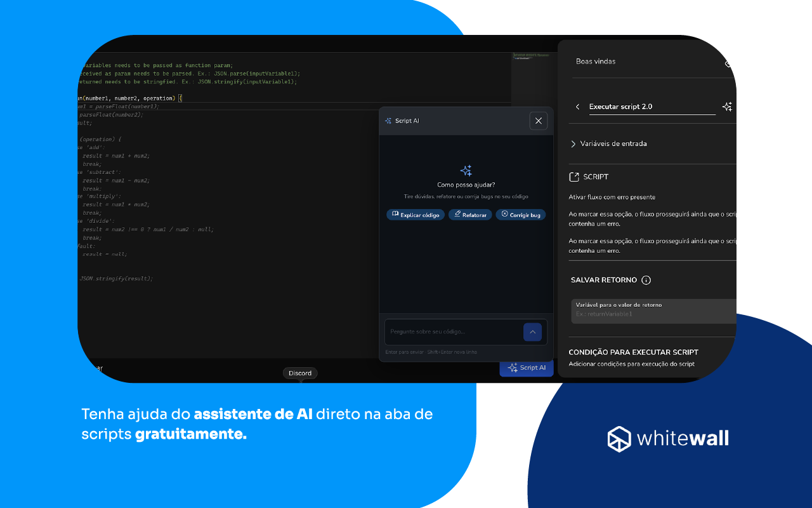Image resolution: width=812 pixels, height=508 pixels.
Task: Edit the 'Executar script 2.0' name field
Action: point(652,107)
